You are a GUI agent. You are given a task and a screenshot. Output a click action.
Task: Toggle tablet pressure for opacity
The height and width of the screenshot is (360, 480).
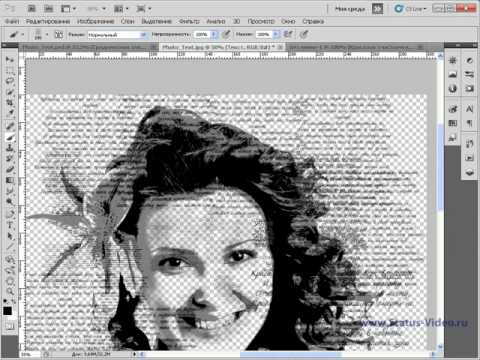coord(226,34)
